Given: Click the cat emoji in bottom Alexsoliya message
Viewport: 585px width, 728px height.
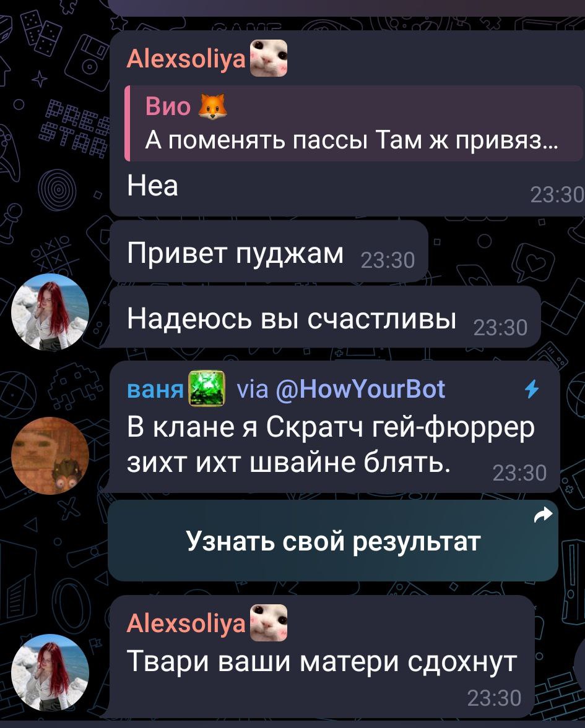Looking at the screenshot, I should click(269, 623).
